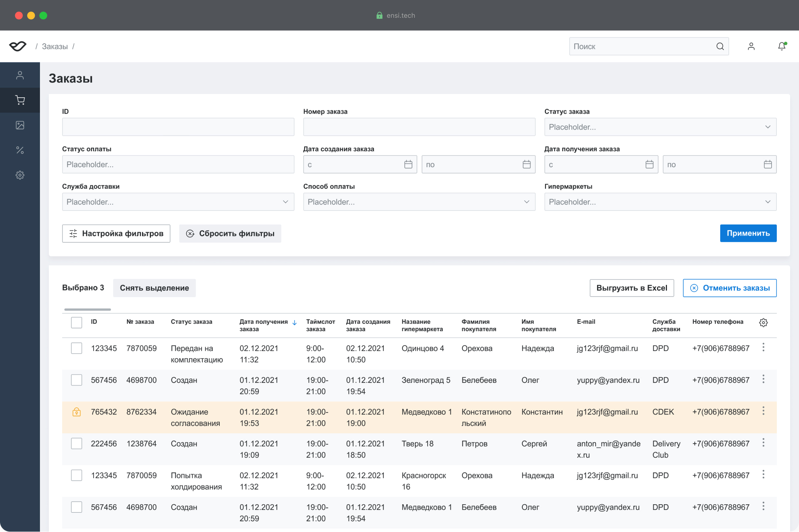Open the shopping cart orders sidebar icon
This screenshot has width=799, height=532.
pos(20,100)
